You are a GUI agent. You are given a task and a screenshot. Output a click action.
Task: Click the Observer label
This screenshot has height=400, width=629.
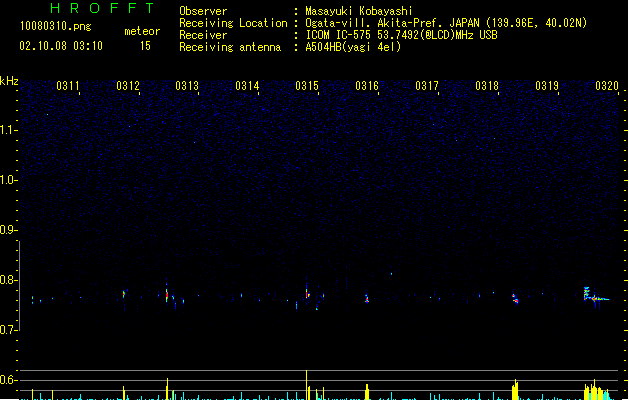coord(203,11)
